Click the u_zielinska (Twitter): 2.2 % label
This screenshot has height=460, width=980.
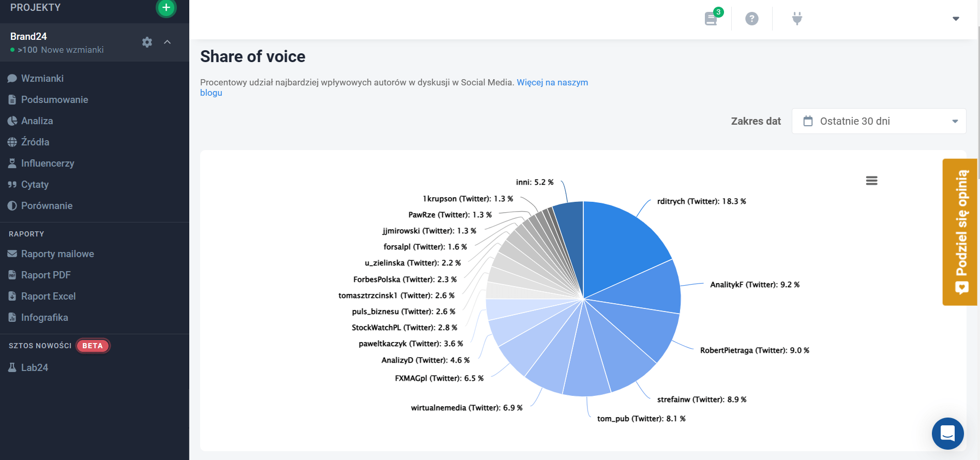tap(413, 263)
